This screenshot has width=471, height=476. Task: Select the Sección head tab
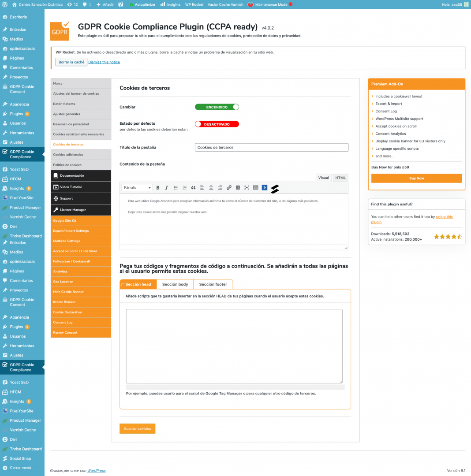click(x=138, y=284)
